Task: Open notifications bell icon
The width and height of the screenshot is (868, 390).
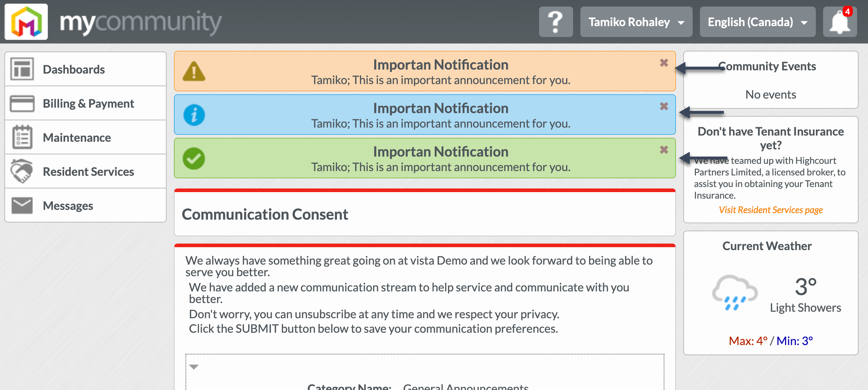Action: click(839, 22)
